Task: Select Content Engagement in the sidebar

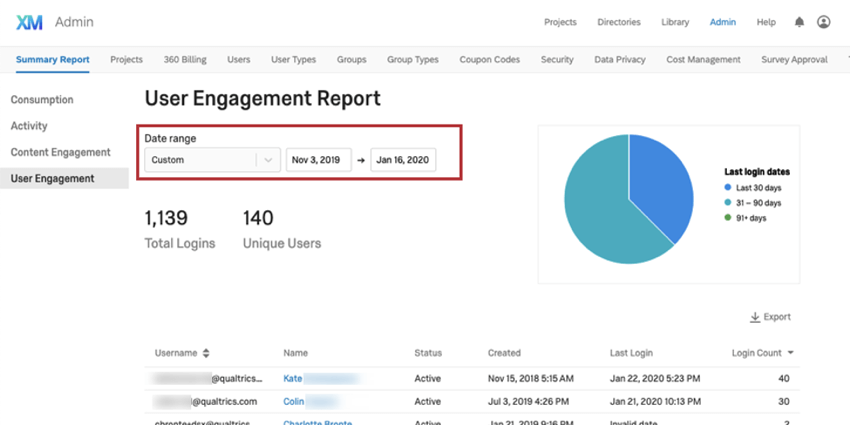Action: pyautogui.click(x=60, y=152)
